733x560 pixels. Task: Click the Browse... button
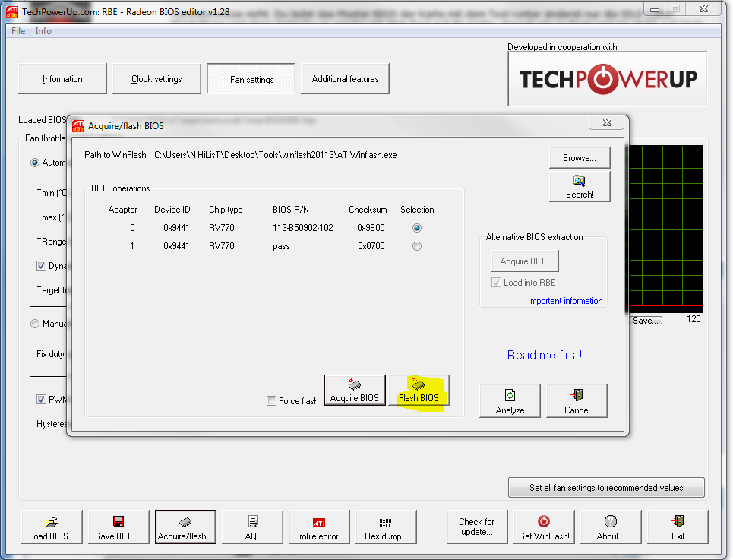point(580,158)
